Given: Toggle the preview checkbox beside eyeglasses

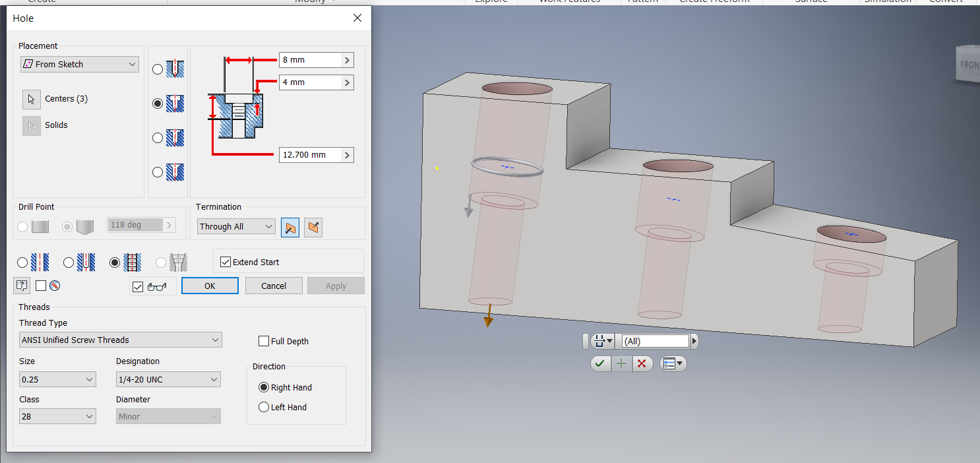Looking at the screenshot, I should click(138, 287).
